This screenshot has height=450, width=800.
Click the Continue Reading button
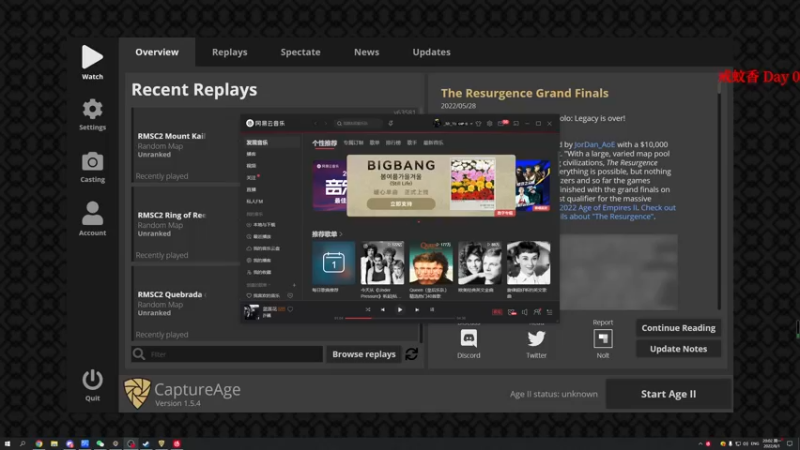[679, 328]
